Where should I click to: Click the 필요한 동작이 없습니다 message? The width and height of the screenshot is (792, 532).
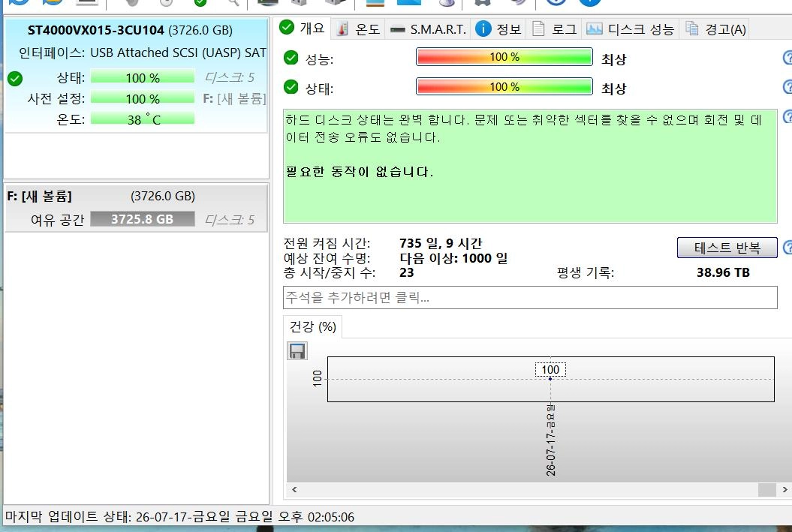[359, 172]
